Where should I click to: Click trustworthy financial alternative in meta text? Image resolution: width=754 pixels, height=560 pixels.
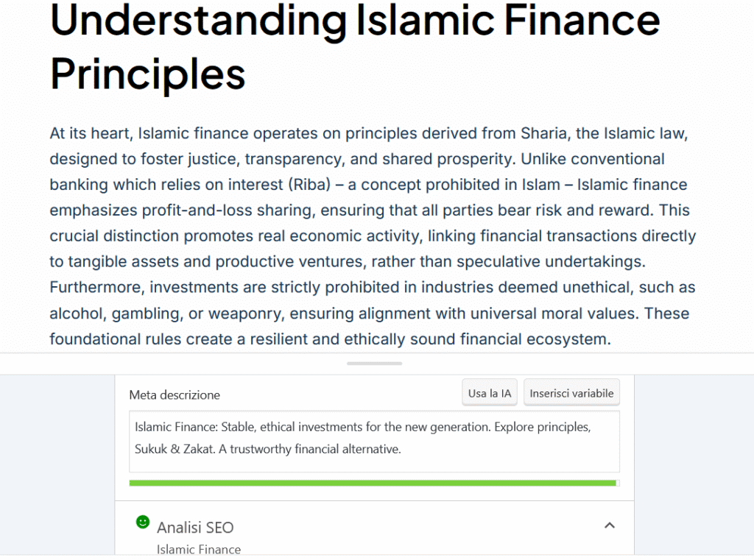pyautogui.click(x=315, y=449)
